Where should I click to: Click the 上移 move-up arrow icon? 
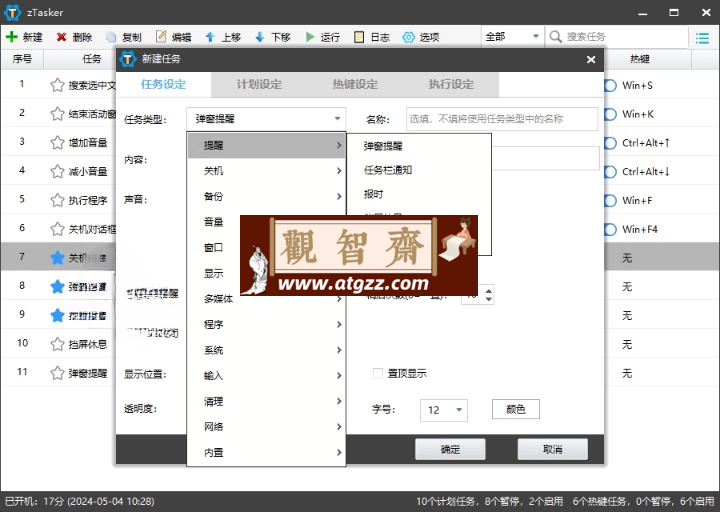[x=210, y=37]
